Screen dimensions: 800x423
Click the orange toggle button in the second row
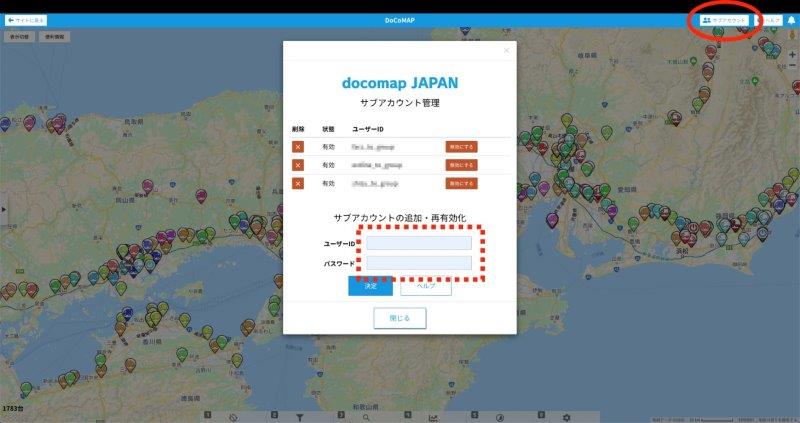tap(461, 165)
